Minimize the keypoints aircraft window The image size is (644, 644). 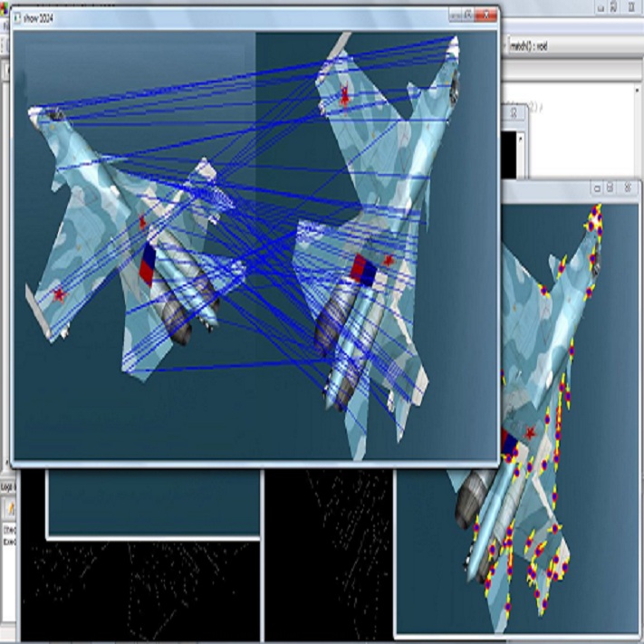click(597, 188)
